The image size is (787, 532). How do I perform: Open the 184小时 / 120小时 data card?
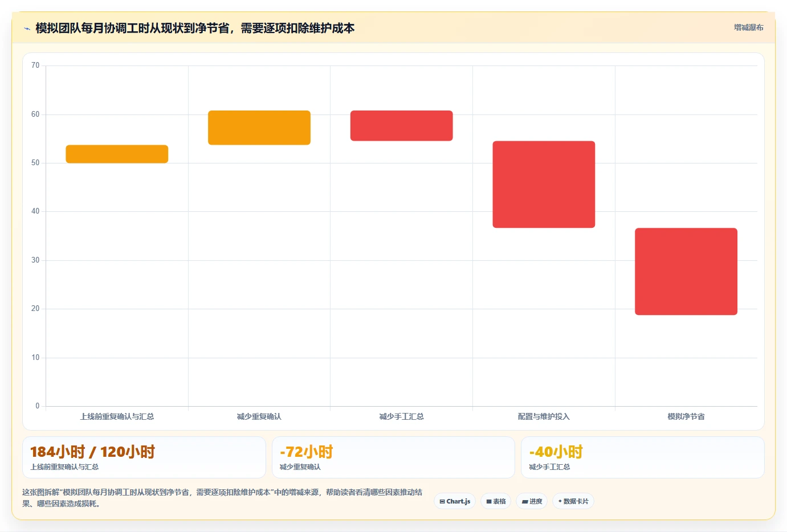pos(144,457)
